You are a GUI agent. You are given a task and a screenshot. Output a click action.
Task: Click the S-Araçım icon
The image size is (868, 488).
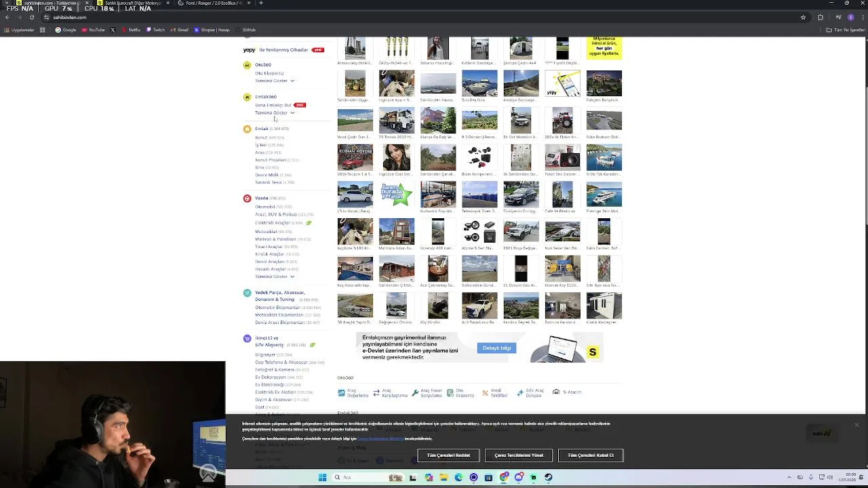point(556,392)
